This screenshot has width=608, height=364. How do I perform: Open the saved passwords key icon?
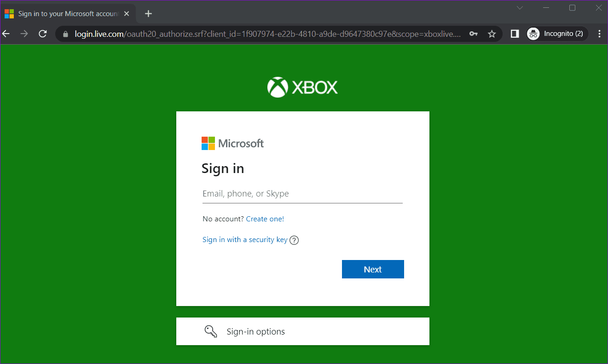473,34
